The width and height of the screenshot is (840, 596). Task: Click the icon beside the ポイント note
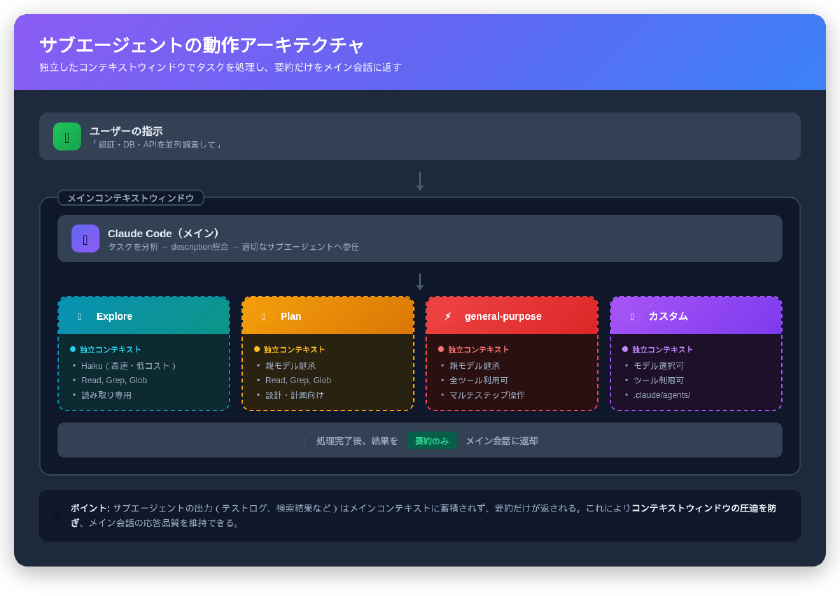tap(56, 516)
